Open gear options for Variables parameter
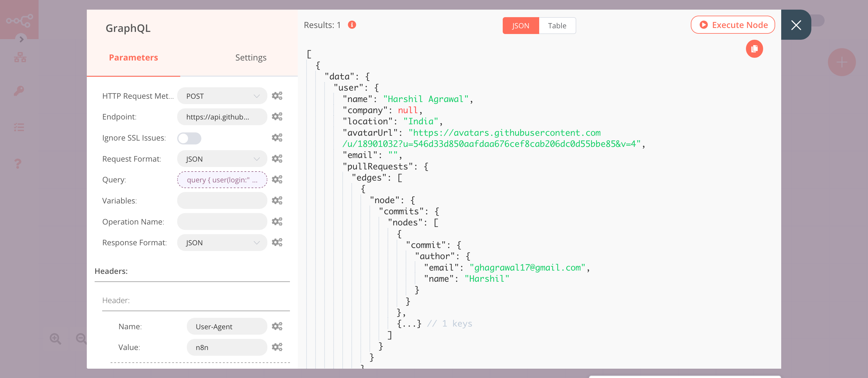This screenshot has width=868, height=378. pos(277,201)
